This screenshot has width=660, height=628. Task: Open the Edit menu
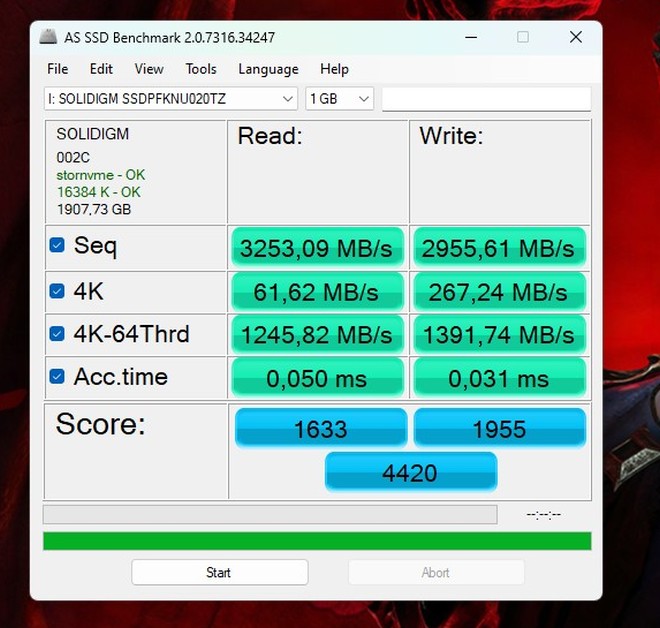(x=101, y=69)
